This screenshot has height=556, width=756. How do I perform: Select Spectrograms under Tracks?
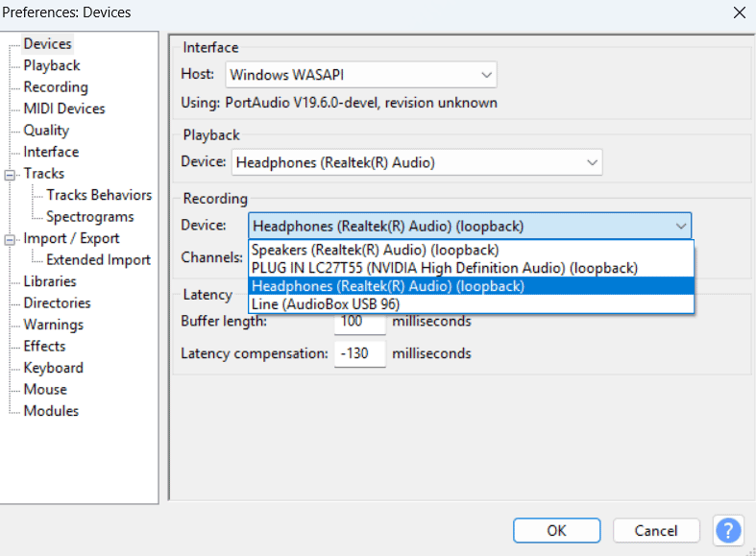click(90, 217)
